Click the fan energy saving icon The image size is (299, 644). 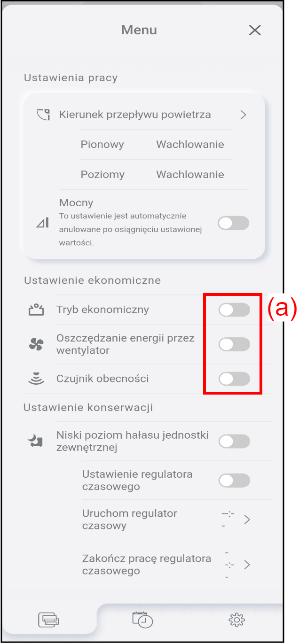[36, 345]
